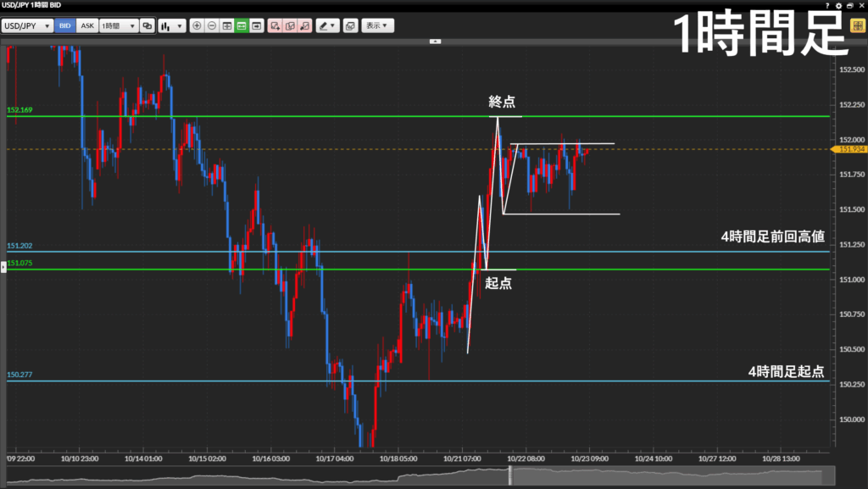
Task: Toggle the green auto-fit width button
Action: tap(241, 25)
